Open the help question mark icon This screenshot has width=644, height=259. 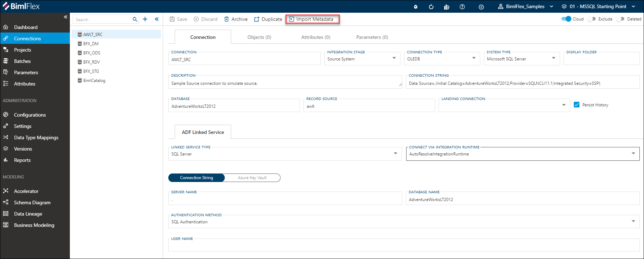click(x=462, y=7)
